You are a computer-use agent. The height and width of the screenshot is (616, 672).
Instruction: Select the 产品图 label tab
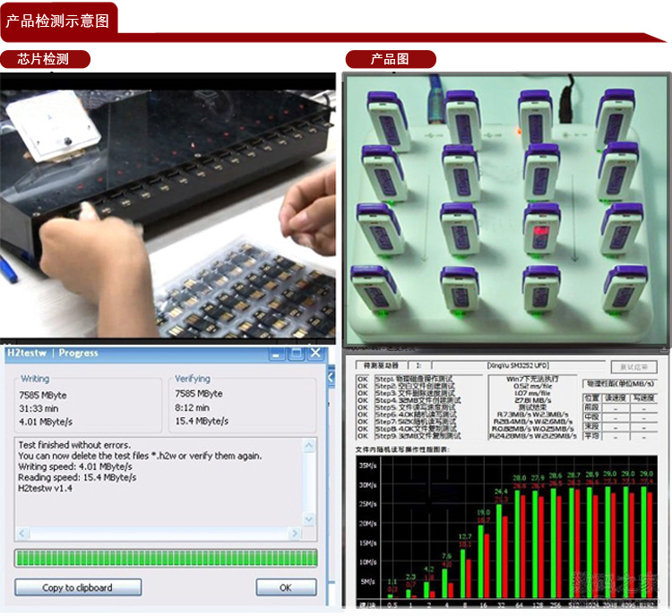point(390,60)
